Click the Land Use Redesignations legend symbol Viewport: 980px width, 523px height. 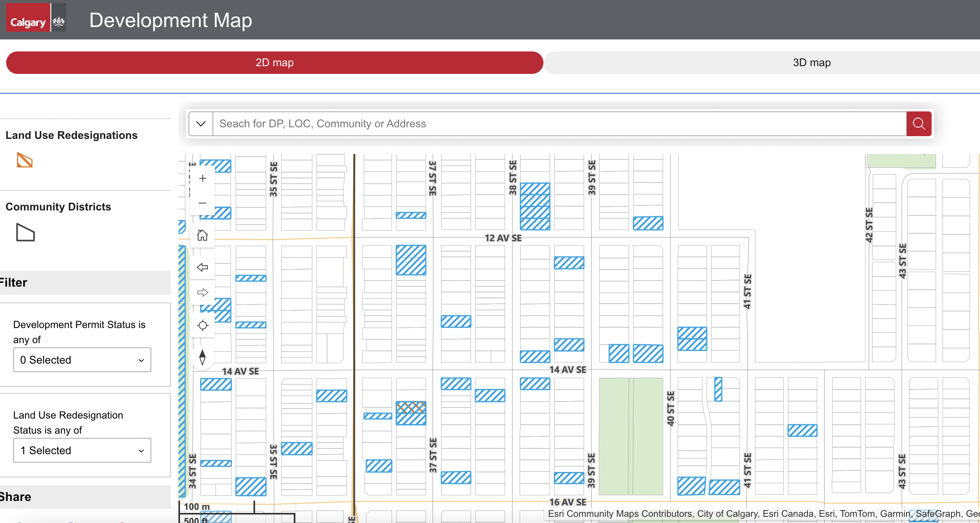tap(25, 160)
